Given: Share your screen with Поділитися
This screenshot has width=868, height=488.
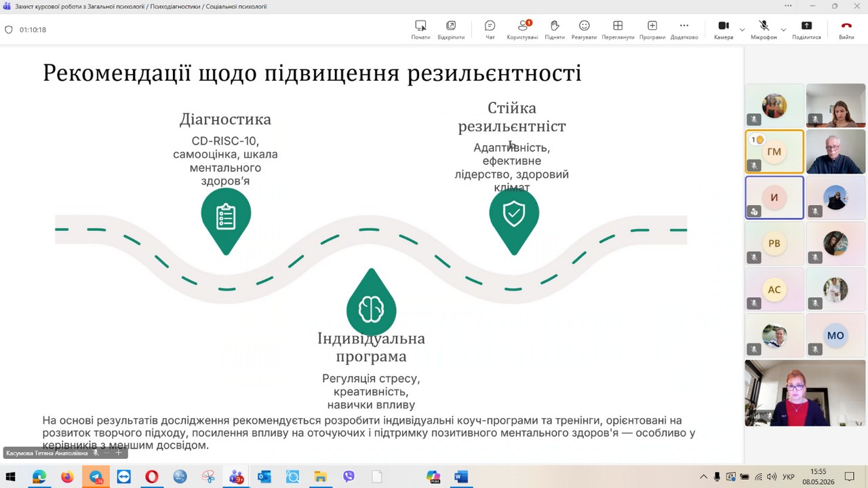Looking at the screenshot, I should (806, 29).
